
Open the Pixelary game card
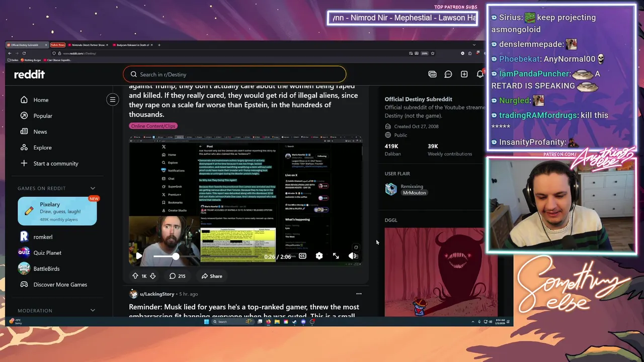pyautogui.click(x=57, y=211)
